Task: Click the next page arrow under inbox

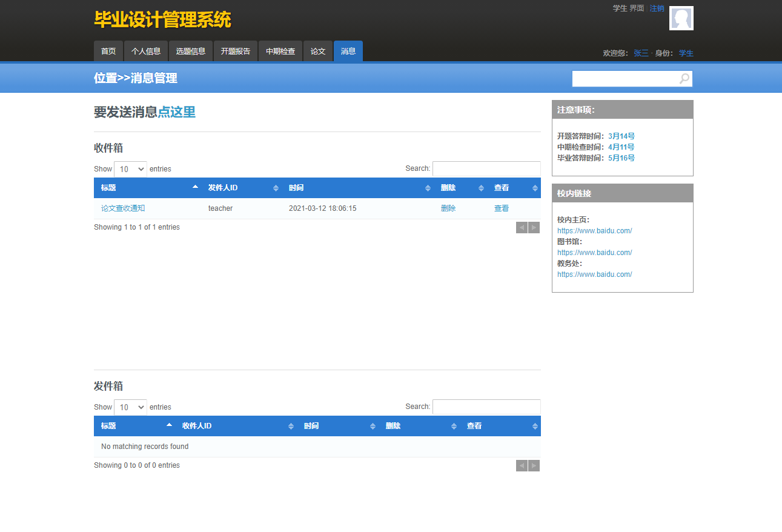Action: [534, 227]
